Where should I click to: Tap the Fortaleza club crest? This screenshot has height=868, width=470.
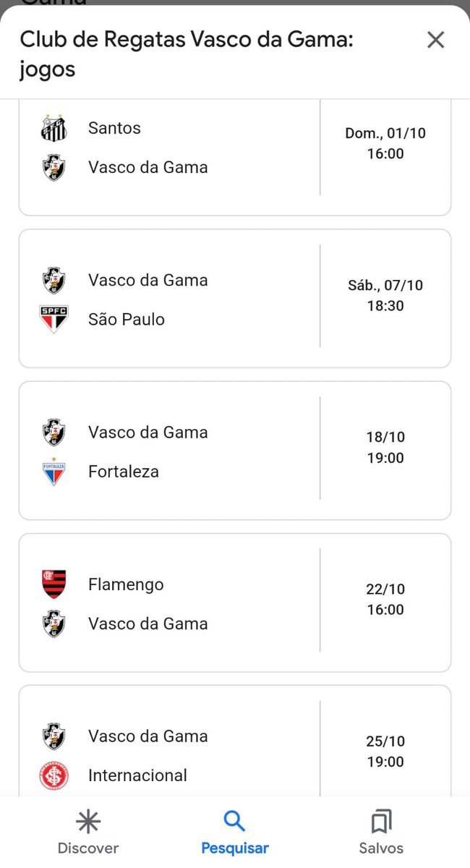(54, 472)
